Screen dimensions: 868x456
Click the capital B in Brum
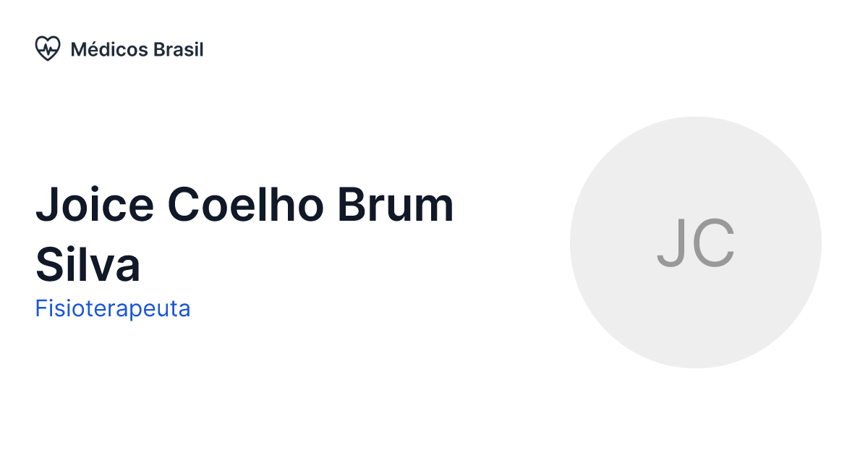click(351, 205)
